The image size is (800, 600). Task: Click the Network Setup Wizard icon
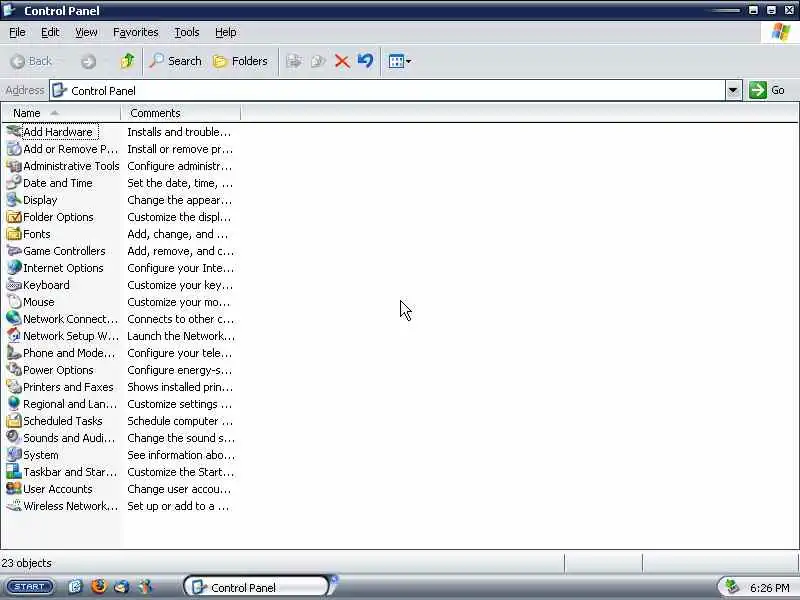coord(14,336)
